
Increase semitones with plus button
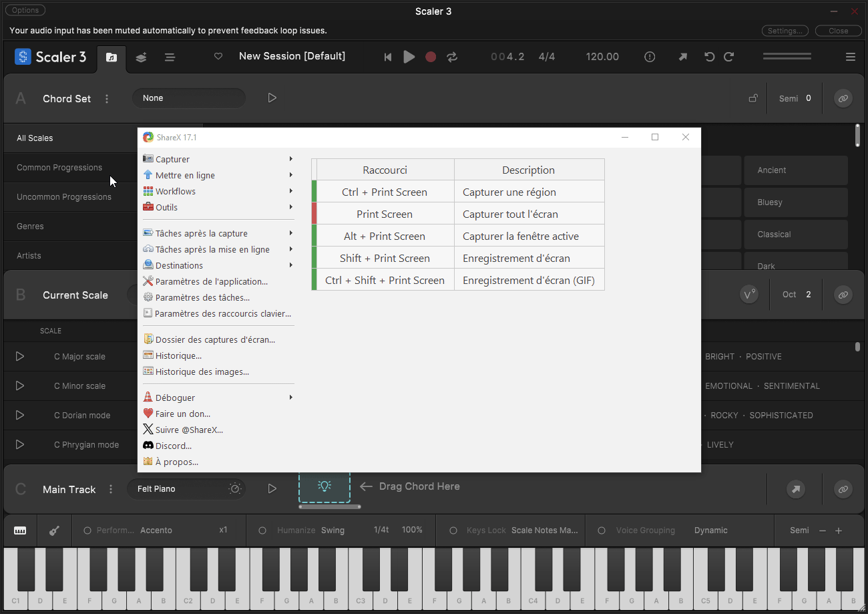coord(839,530)
